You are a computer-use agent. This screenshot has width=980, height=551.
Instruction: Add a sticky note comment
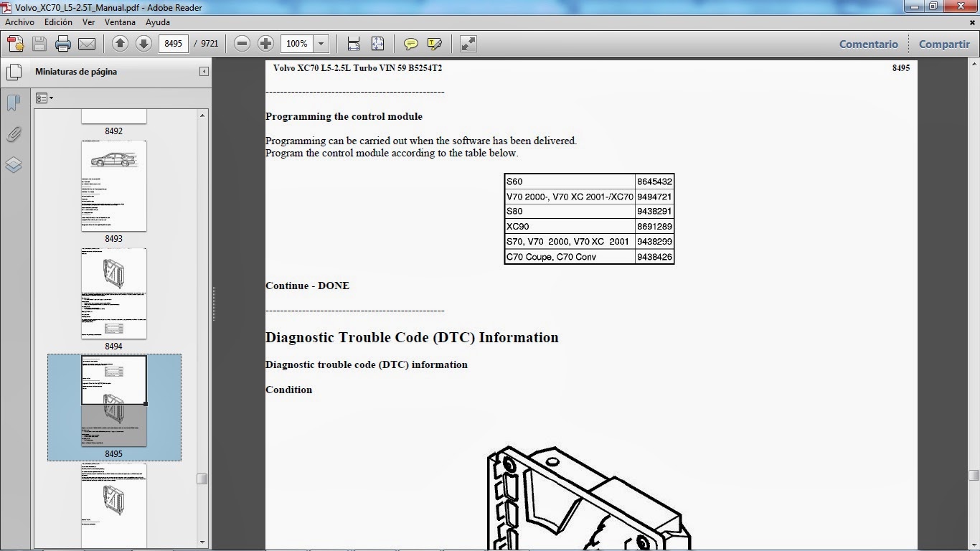pos(410,44)
